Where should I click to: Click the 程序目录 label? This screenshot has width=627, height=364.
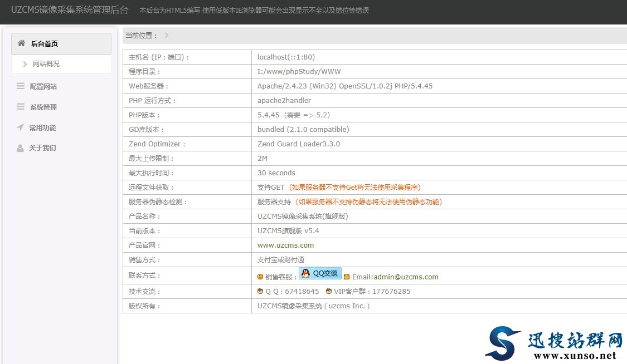pos(144,71)
